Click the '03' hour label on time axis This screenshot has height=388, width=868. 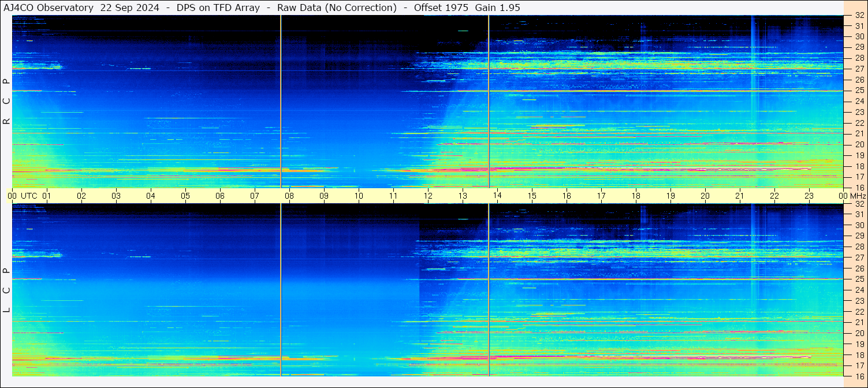pyautogui.click(x=116, y=196)
